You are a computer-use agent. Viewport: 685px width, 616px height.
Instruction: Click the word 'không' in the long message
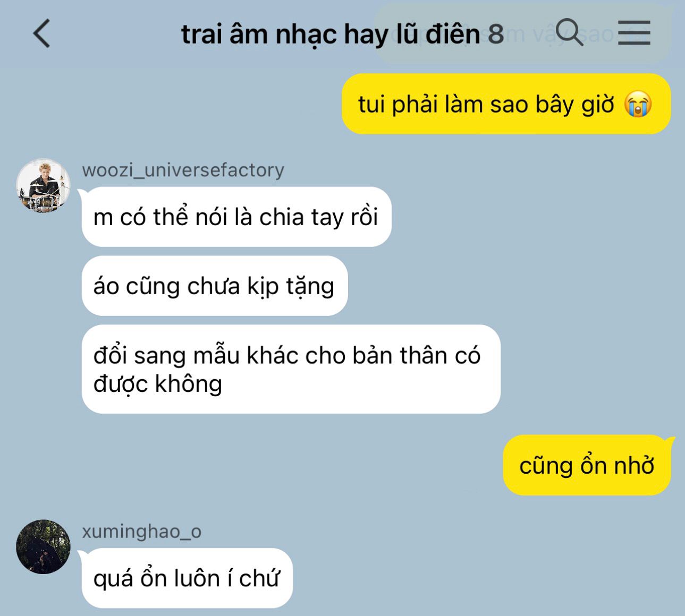[188, 383]
